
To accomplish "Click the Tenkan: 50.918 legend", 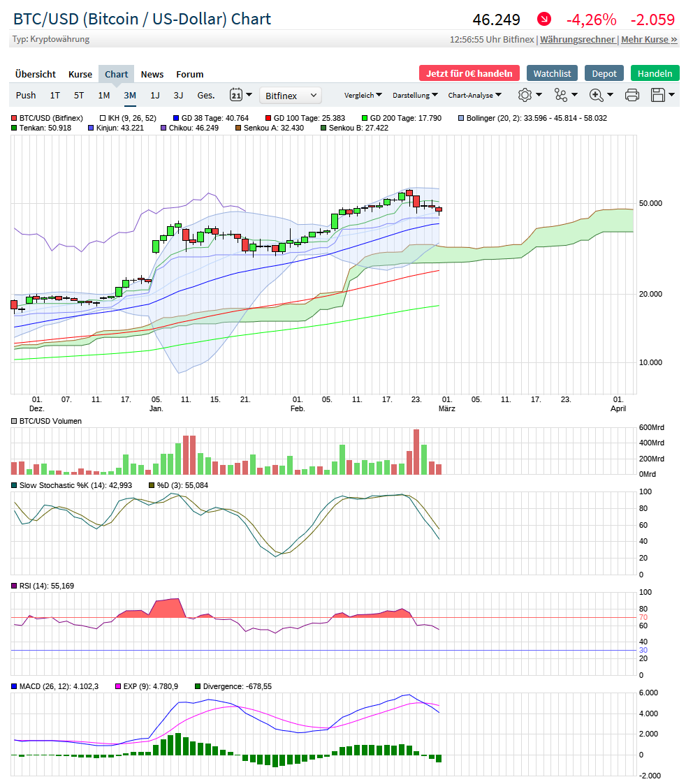I will (41, 128).
